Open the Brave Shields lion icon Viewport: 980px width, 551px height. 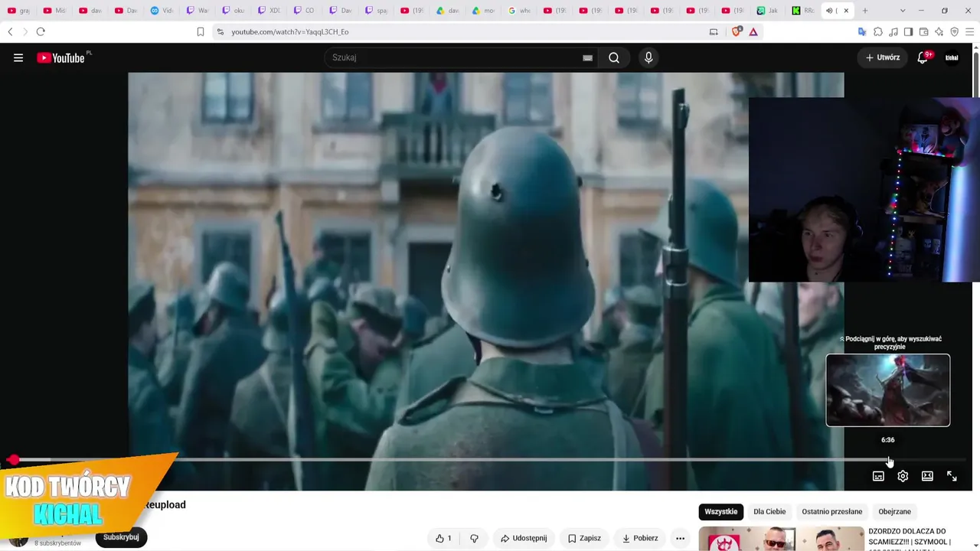click(737, 31)
